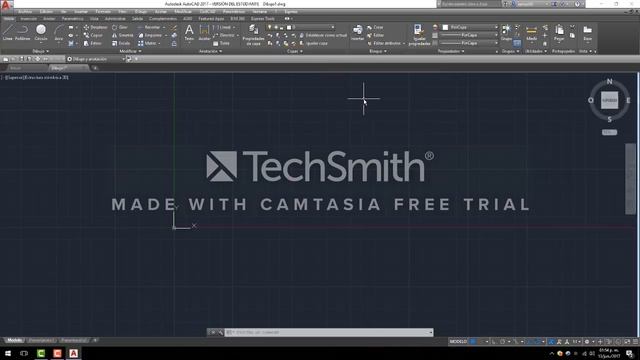Open the Formato menu
Viewport: 640px width, 360px height.
click(103, 12)
